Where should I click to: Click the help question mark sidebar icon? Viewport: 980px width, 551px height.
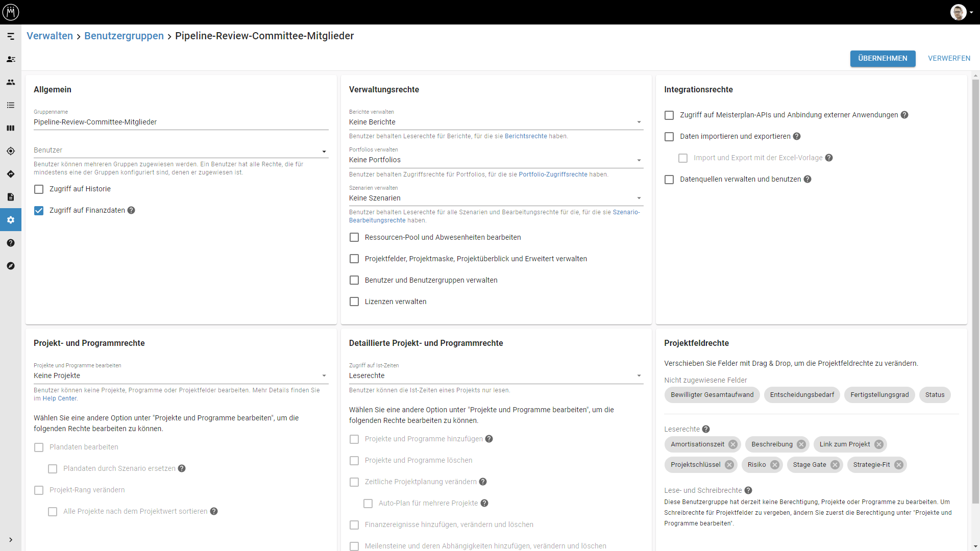11,243
